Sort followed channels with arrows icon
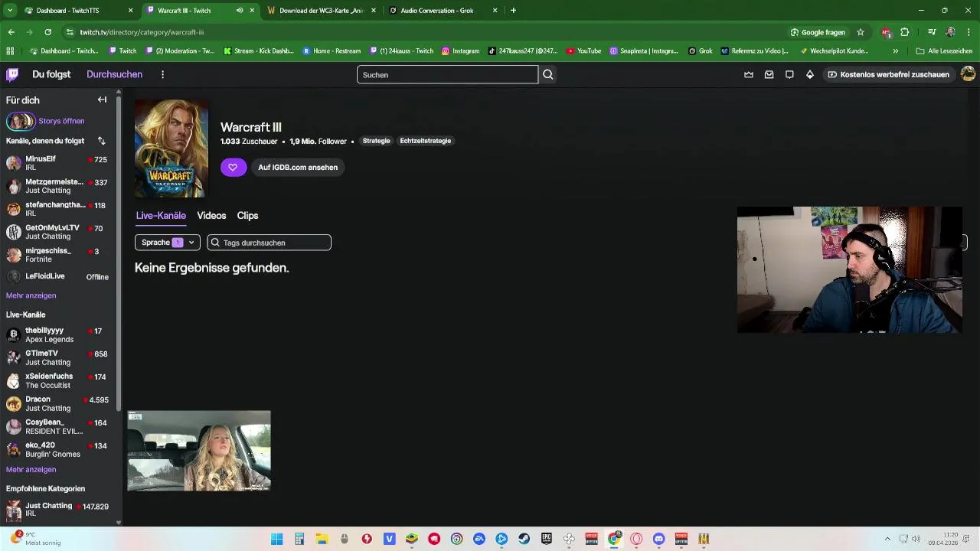Screen dimensions: 980x551 (x=101, y=141)
